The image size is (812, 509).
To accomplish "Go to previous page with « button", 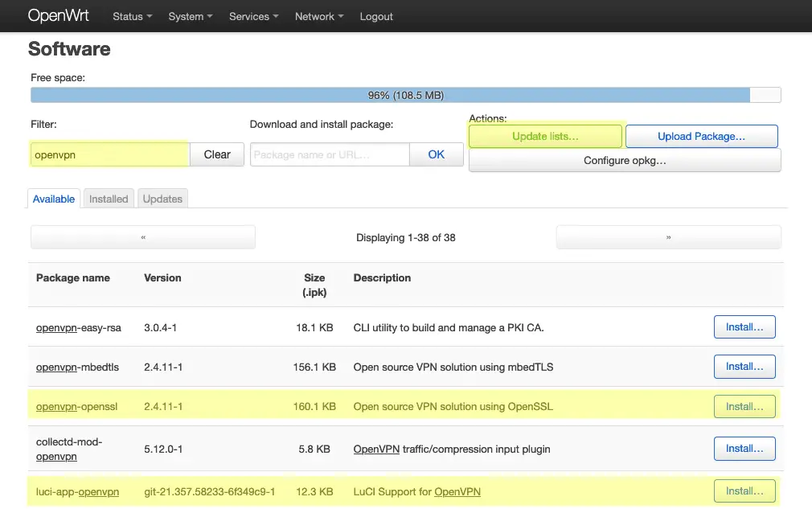I will coord(143,237).
